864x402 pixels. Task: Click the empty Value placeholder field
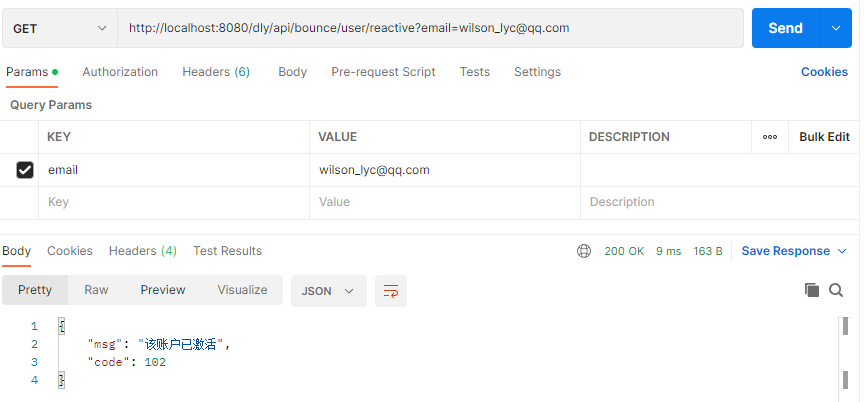[x=445, y=202]
